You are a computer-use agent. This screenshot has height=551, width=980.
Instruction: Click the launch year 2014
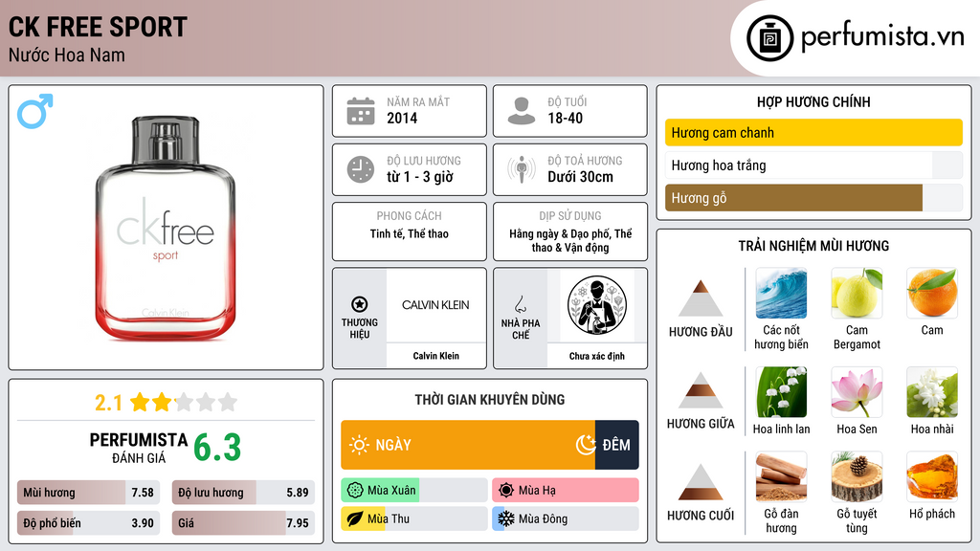(402, 118)
